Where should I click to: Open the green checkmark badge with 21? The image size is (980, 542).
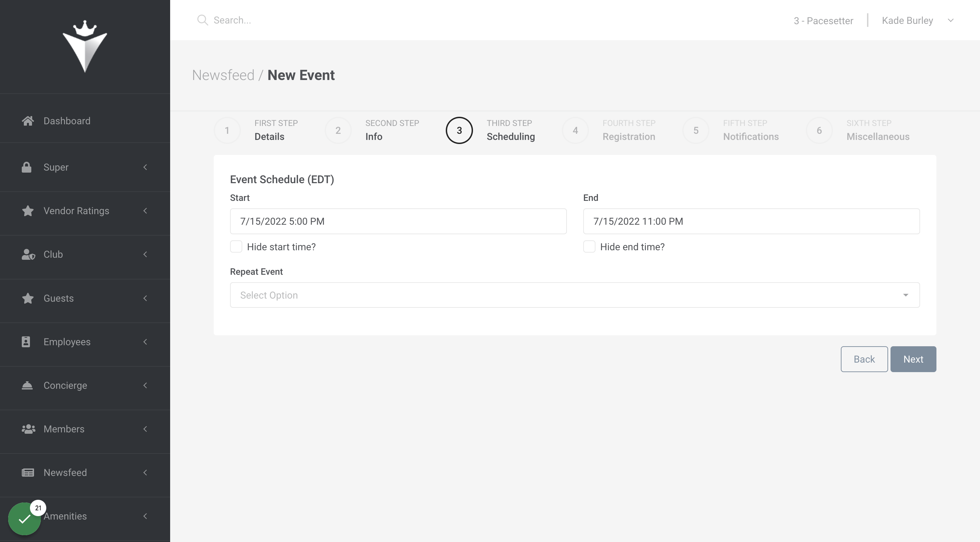click(x=24, y=519)
